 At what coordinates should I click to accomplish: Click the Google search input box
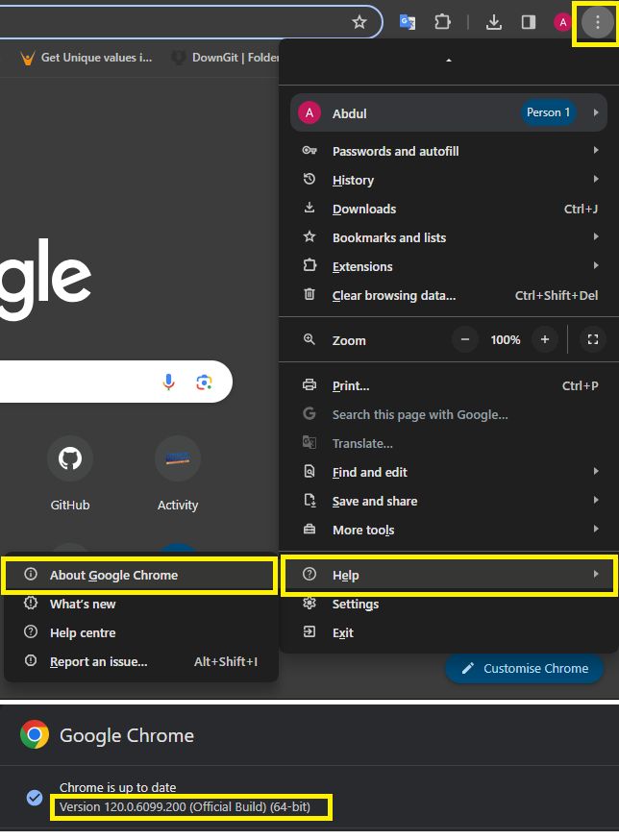point(115,382)
